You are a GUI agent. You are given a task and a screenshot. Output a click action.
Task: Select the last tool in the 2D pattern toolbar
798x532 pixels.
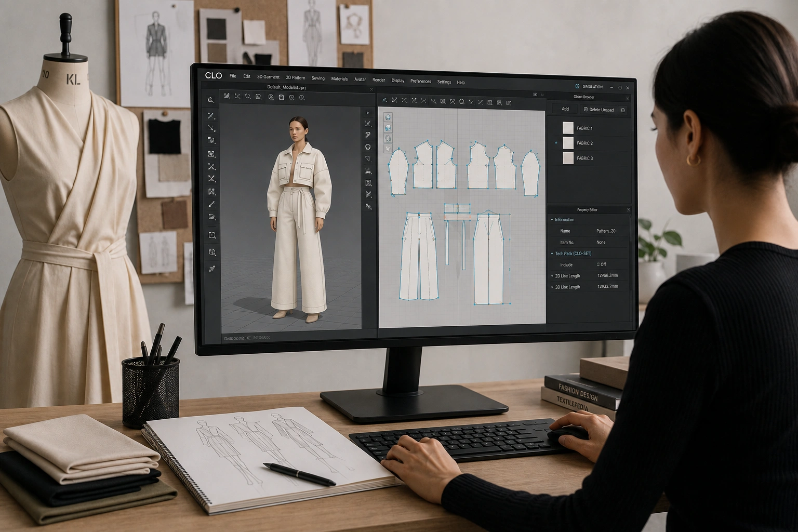click(x=509, y=103)
